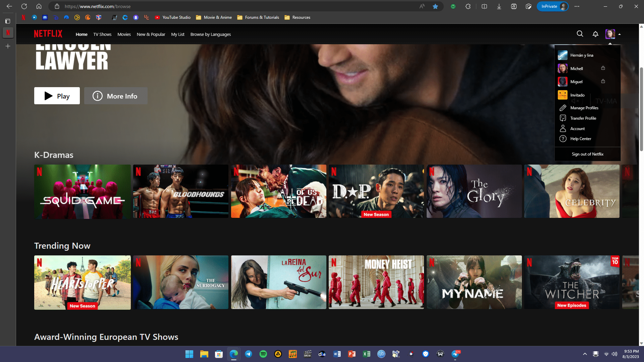The height and width of the screenshot is (362, 644).
Task: Collapse the profile menu caret arrow
Action: 620,34
